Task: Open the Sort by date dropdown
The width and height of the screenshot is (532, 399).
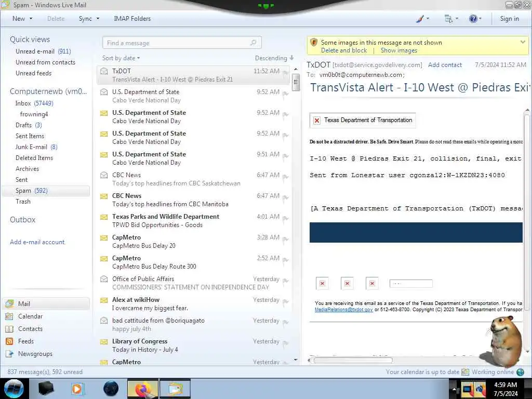Action: [121, 58]
